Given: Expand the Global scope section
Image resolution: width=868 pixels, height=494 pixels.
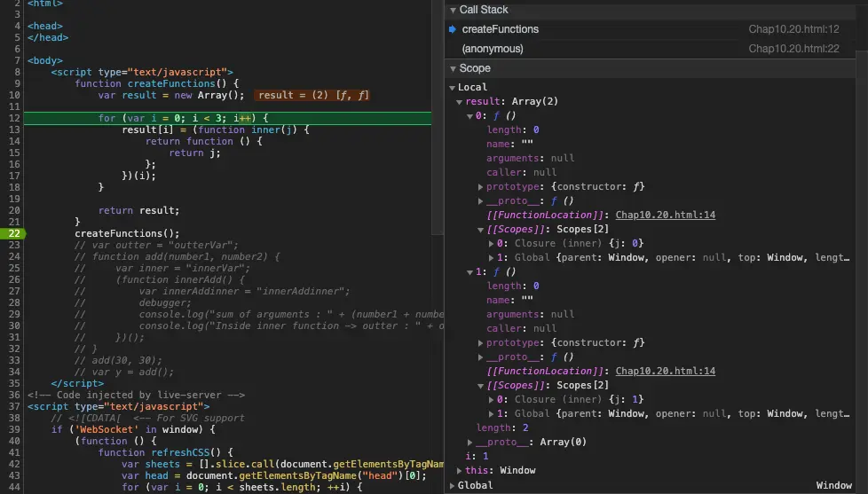Looking at the screenshot, I should 453,485.
